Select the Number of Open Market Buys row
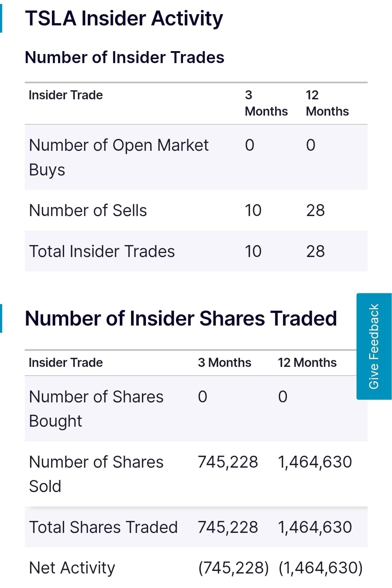Screen dimensions: 392x588 tap(119, 157)
